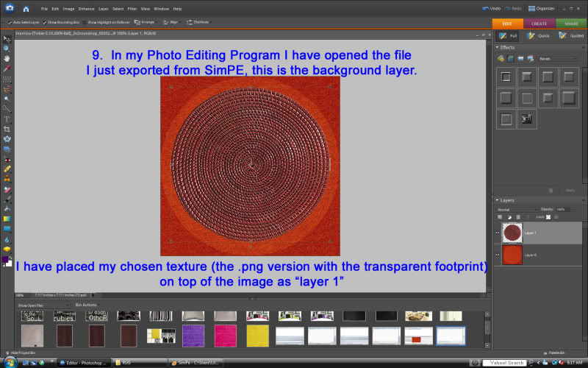Open the Enhance menu

[x=86, y=9]
